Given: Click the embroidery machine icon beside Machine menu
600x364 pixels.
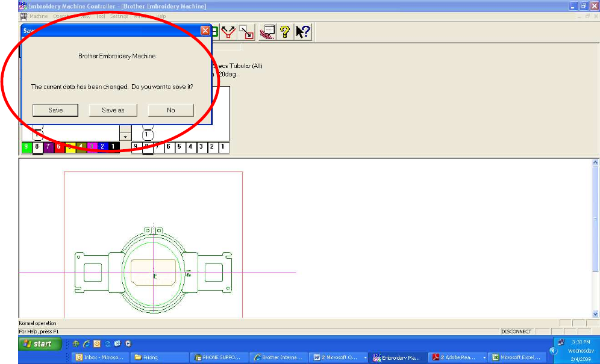Looking at the screenshot, I should [23, 16].
